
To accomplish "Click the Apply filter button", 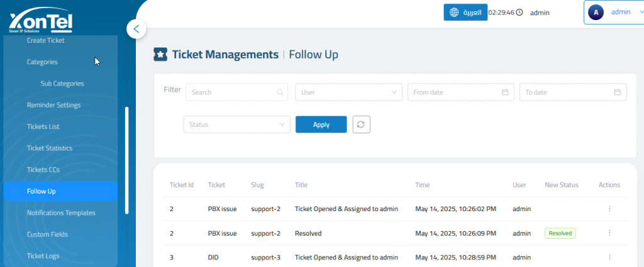I will pyautogui.click(x=321, y=124).
